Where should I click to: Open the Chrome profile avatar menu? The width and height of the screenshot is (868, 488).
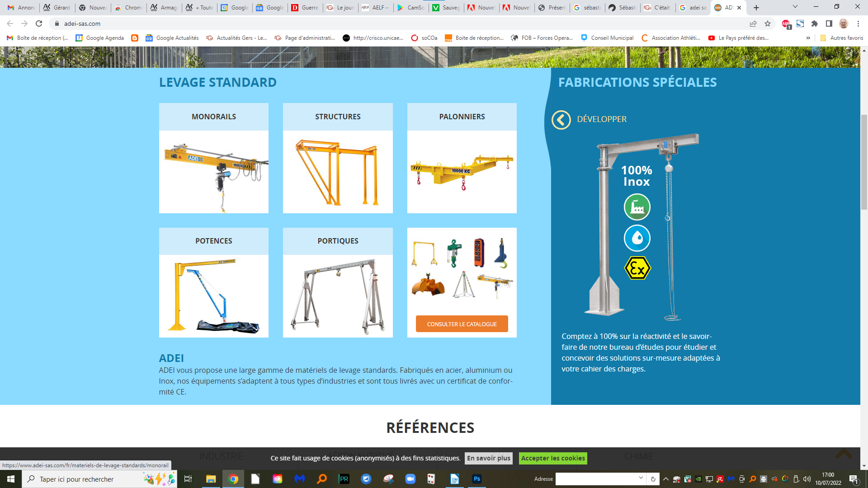[844, 23]
